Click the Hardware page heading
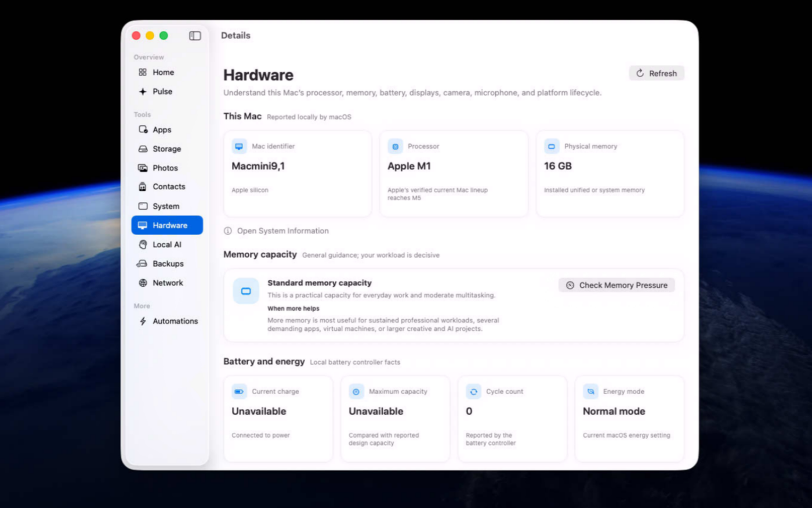812x508 pixels. coord(258,75)
